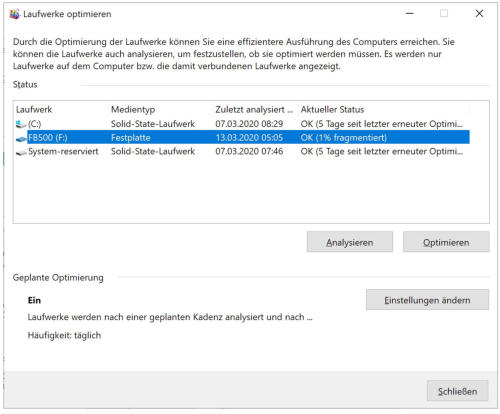The height and width of the screenshot is (414, 500).
Task: Select the System-reserviert row status text
Action: 382,151
